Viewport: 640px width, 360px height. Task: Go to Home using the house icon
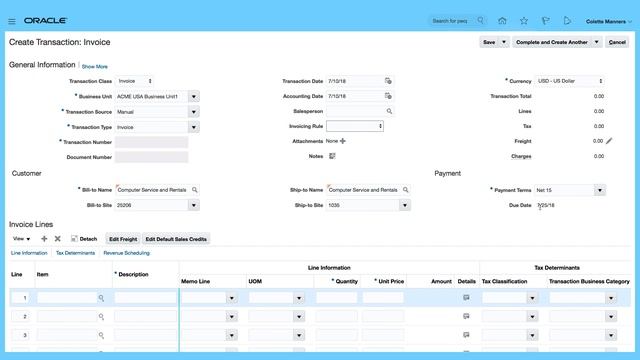[502, 21]
